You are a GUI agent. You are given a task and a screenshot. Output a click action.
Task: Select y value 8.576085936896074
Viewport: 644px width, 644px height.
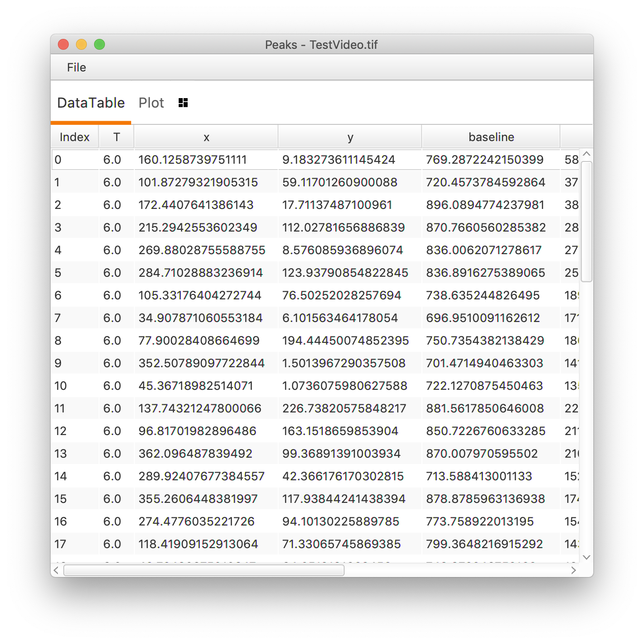click(x=343, y=250)
